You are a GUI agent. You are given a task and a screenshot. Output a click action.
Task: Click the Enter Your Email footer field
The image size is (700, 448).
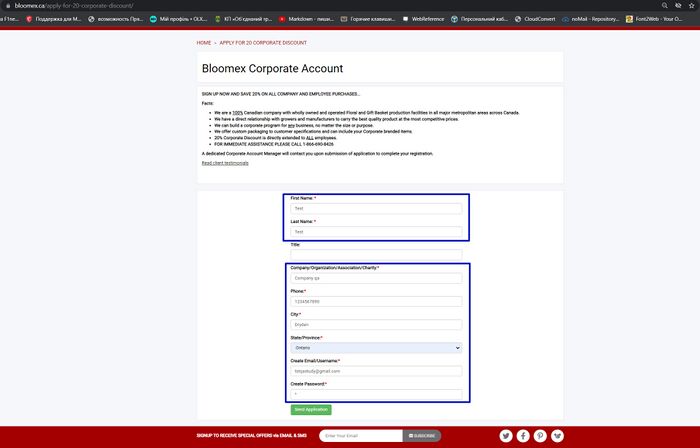(x=361, y=436)
